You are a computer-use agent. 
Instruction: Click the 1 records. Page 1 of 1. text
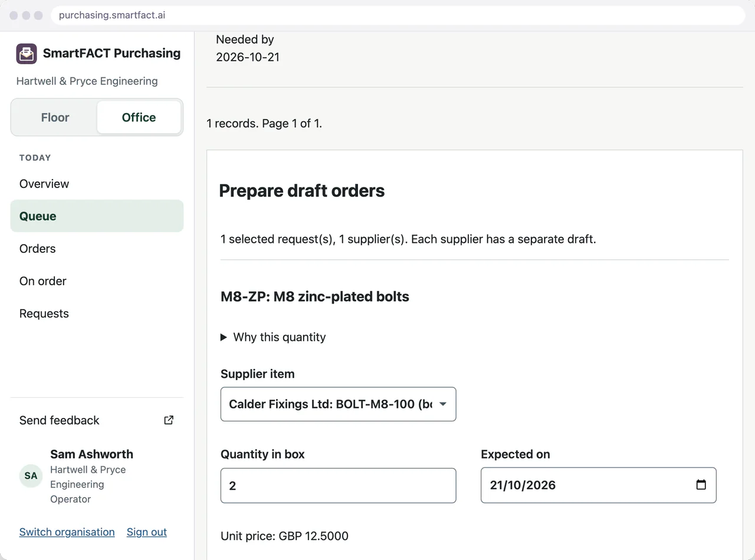click(264, 124)
